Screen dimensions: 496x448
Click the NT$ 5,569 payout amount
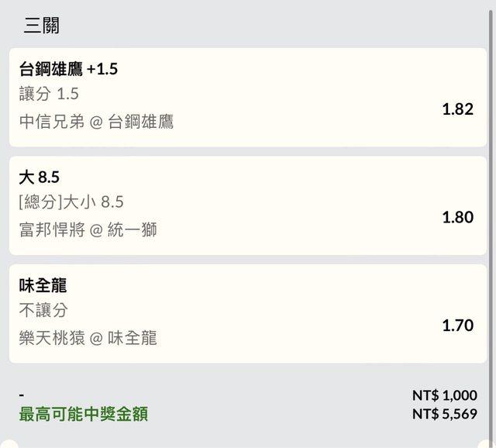coord(444,414)
